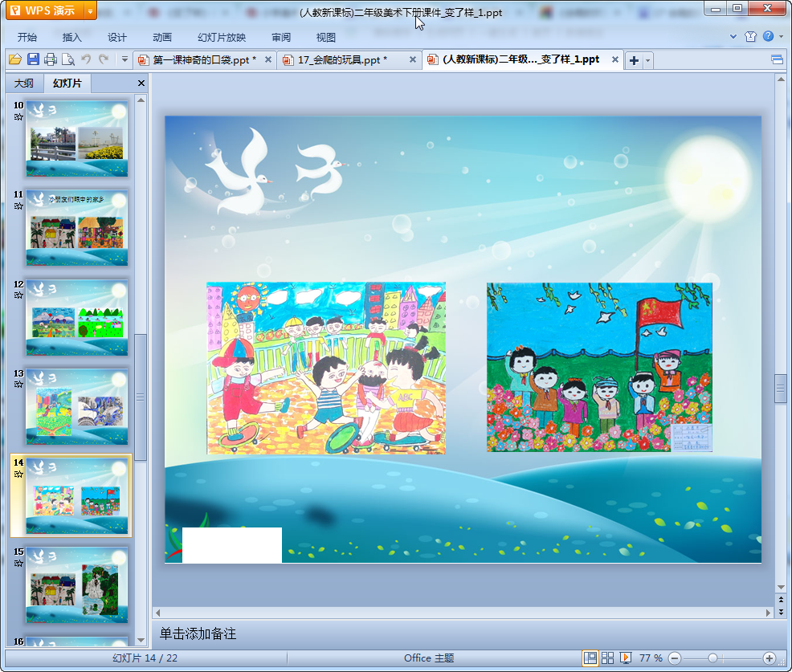Zoom out with the minus button
This screenshot has width=792, height=672.
675,658
